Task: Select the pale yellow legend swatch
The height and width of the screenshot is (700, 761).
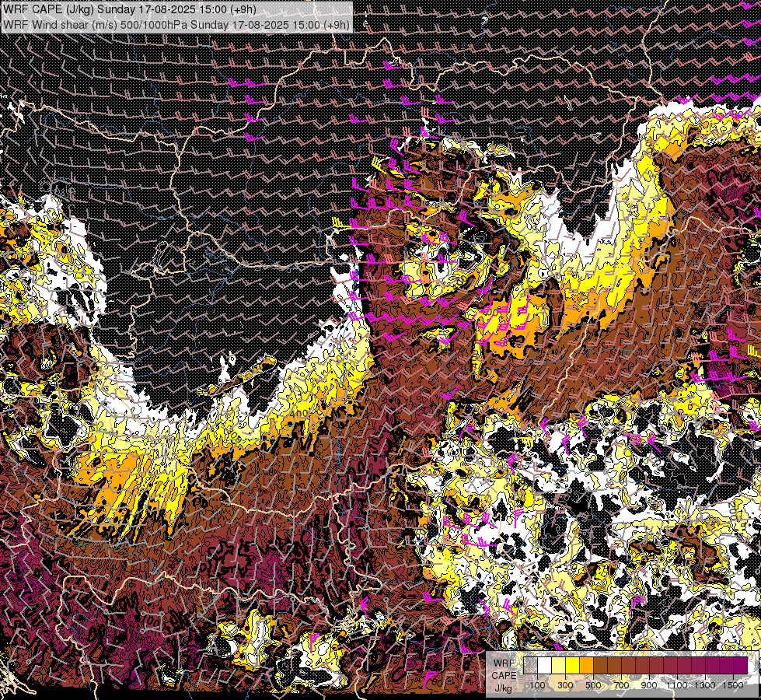Action: click(x=559, y=665)
